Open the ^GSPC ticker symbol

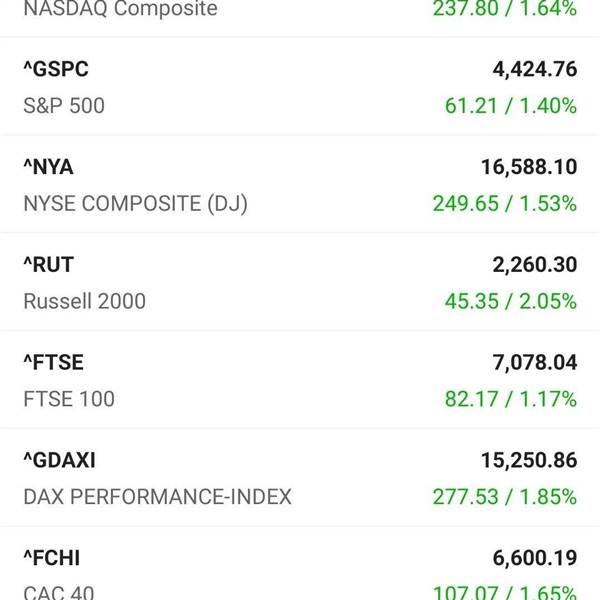pos(56,69)
